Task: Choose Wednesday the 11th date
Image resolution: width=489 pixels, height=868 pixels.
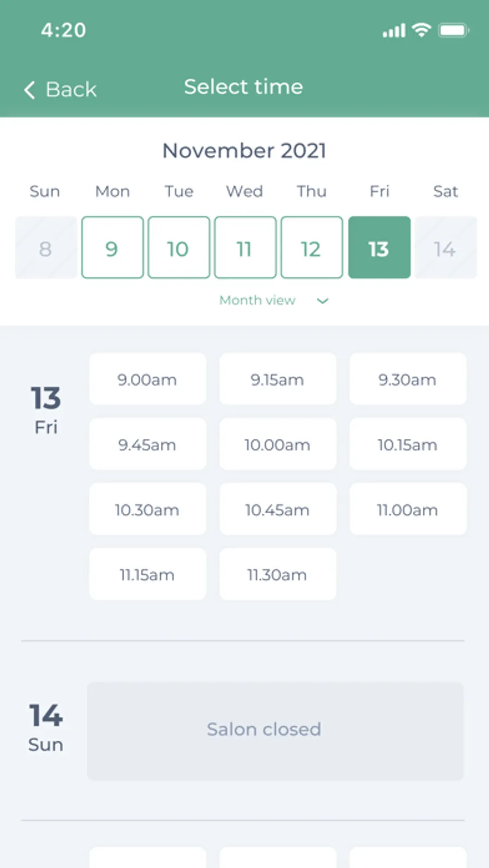Action: 245,248
